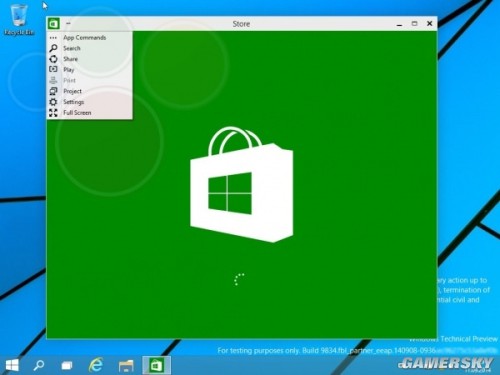Click the taskbar Search magnifier
Viewport: 500px width, 375px height.
click(39, 365)
